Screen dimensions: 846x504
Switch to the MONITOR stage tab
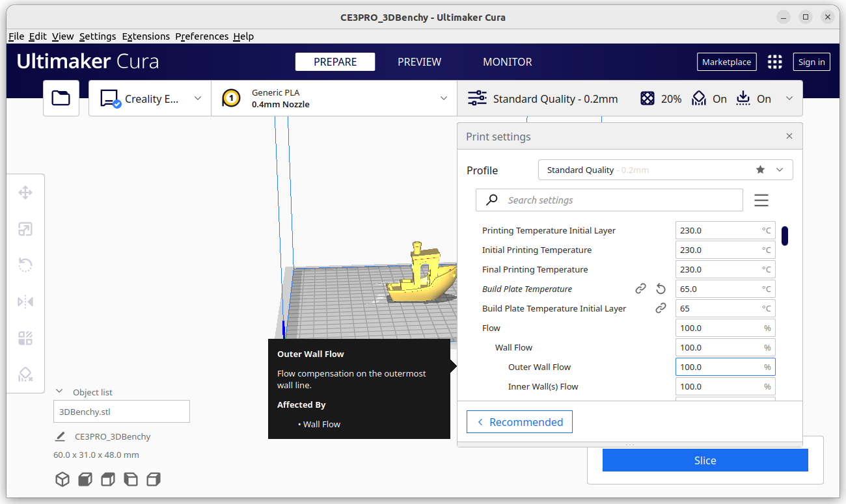tap(508, 62)
